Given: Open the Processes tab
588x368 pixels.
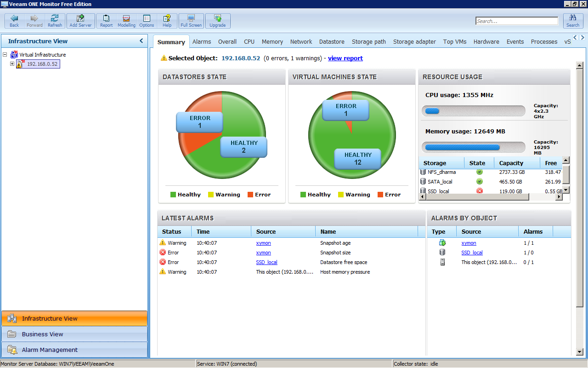Looking at the screenshot, I should [544, 42].
